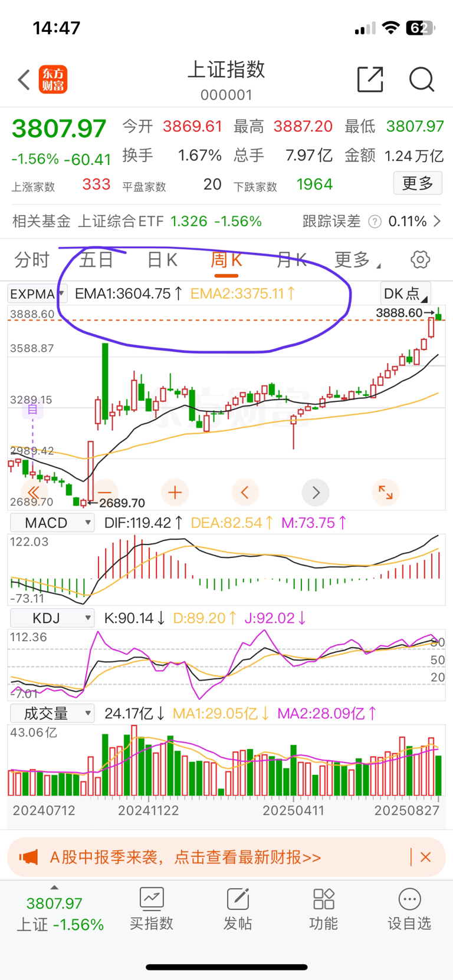Tap the 发帖 label
The width and height of the screenshot is (453, 980).
pos(238,923)
